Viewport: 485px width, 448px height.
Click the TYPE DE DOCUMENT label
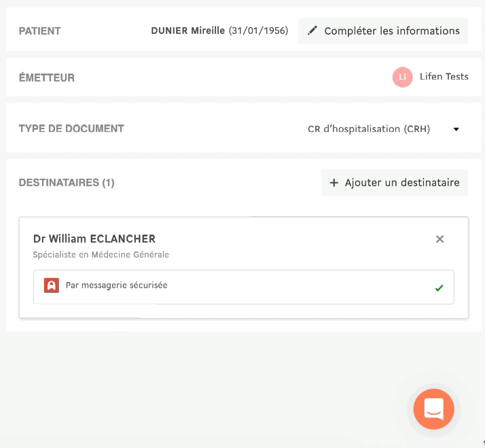pos(71,128)
